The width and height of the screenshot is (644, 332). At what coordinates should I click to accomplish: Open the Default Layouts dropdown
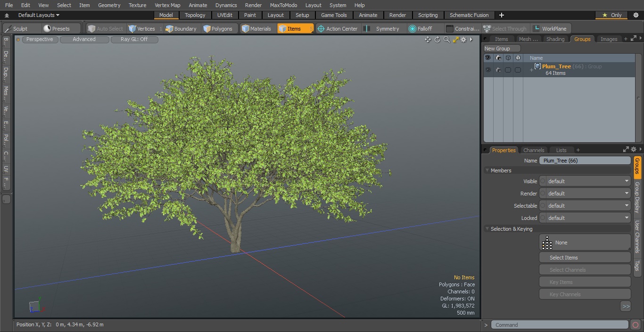coord(39,15)
